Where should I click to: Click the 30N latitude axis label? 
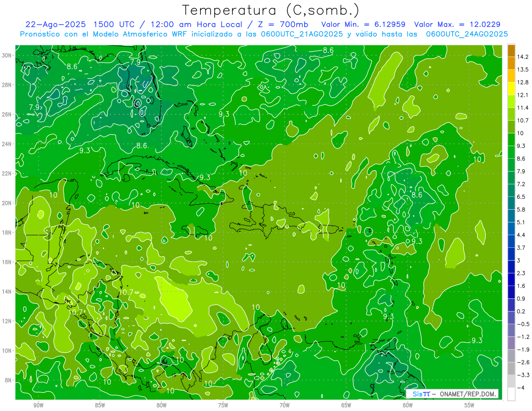point(7,55)
